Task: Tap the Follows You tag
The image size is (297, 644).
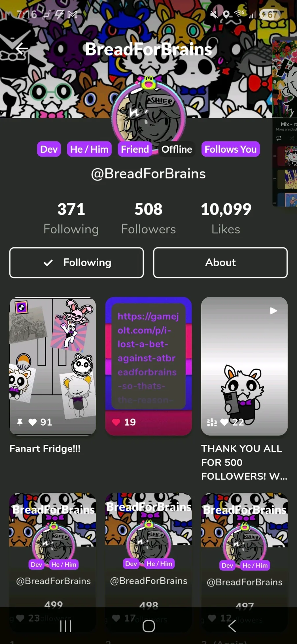Action: (x=231, y=149)
